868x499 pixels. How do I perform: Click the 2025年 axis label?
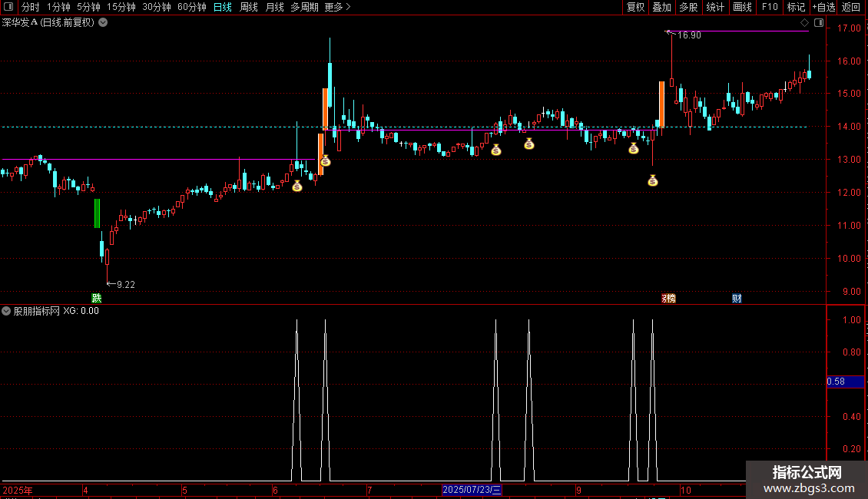click(18, 490)
